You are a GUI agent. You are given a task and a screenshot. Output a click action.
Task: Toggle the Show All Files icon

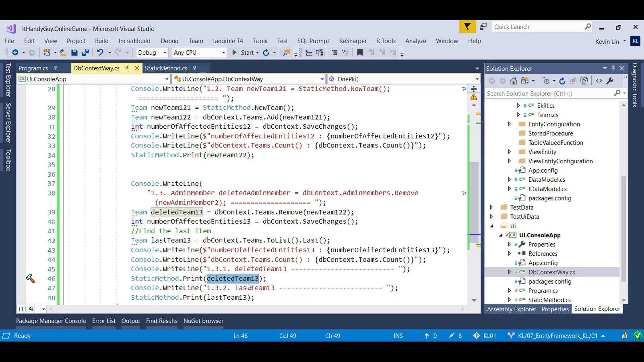click(x=584, y=81)
